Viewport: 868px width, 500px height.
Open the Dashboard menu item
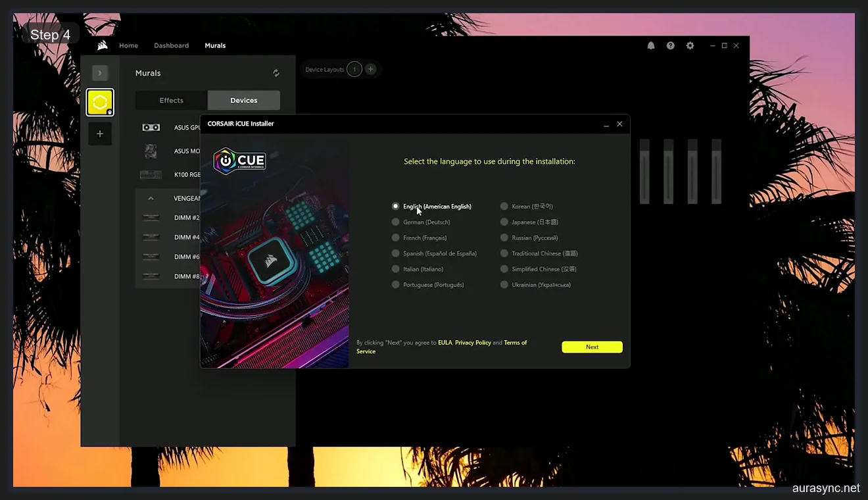[x=171, y=45]
